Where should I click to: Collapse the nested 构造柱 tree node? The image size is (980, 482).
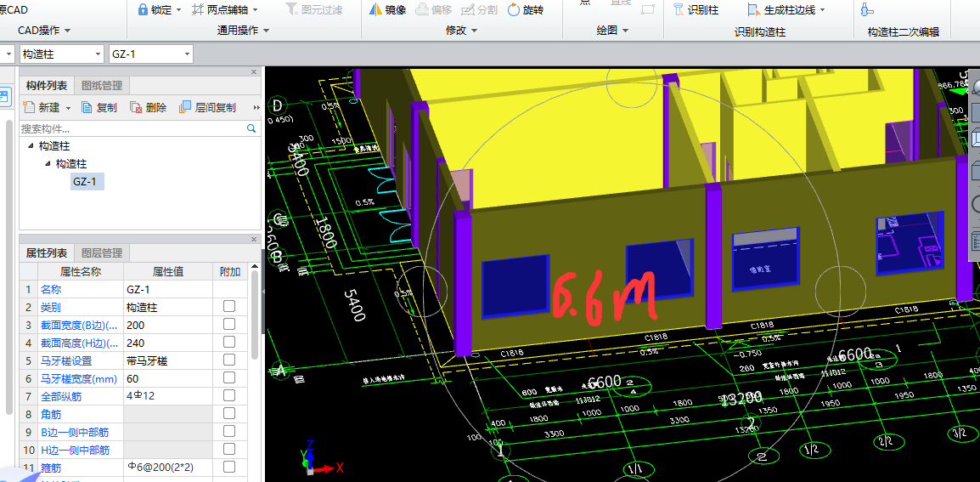47,163
